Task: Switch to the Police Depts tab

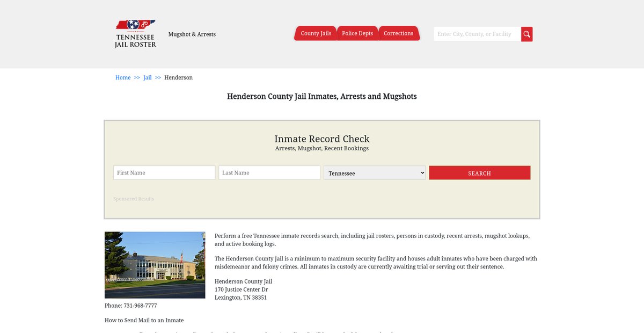Action: tap(357, 33)
